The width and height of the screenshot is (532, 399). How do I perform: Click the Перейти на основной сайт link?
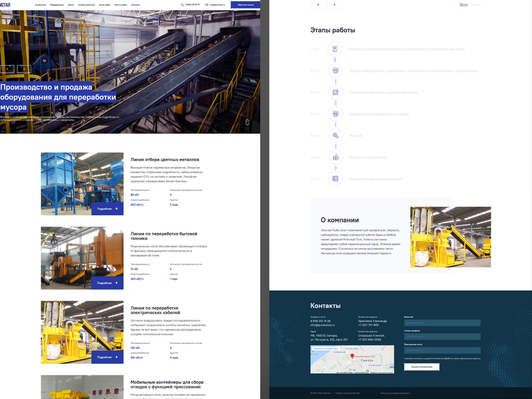pyautogui.click(x=348, y=393)
